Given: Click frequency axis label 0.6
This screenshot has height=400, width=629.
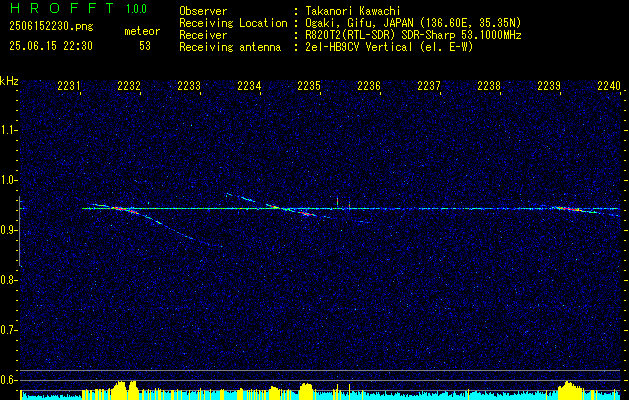Looking at the screenshot, I should pyautogui.click(x=8, y=380).
